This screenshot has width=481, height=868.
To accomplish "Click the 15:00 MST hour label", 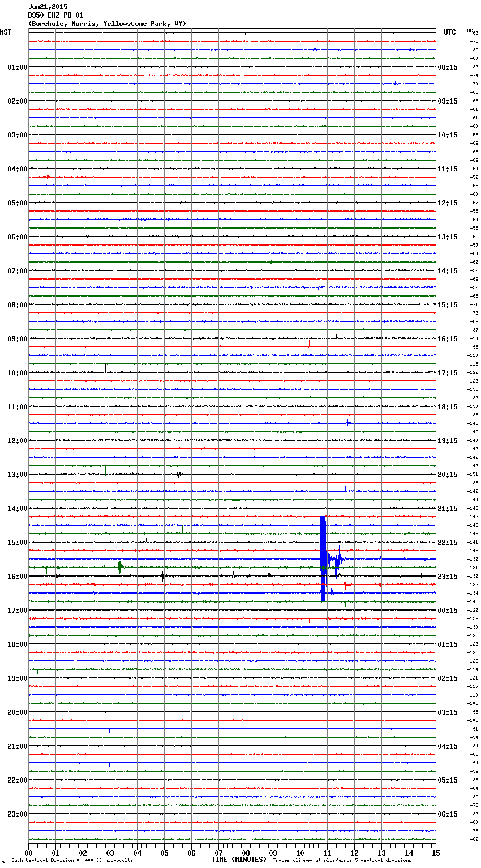I will tap(18, 543).
